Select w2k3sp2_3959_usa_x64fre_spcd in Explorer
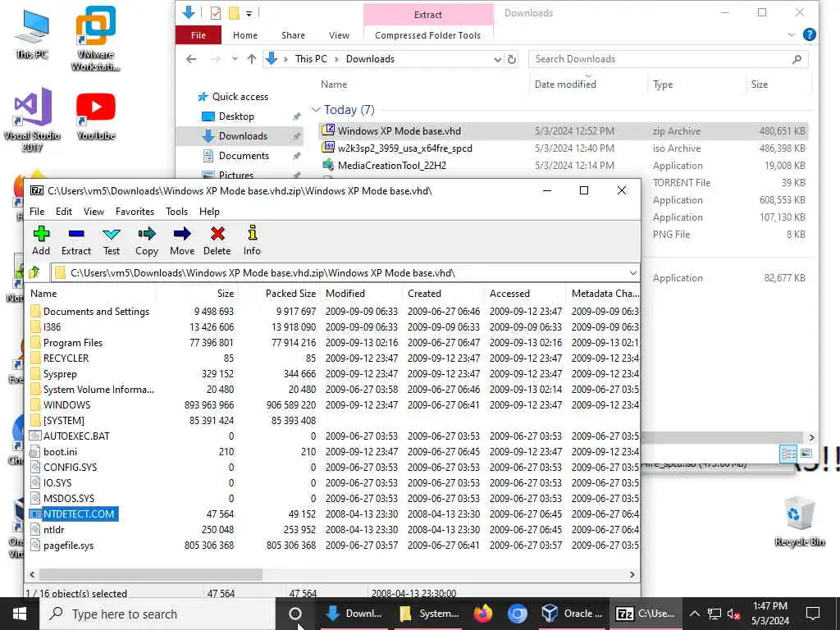Viewport: 840px width, 630px height. click(405, 148)
